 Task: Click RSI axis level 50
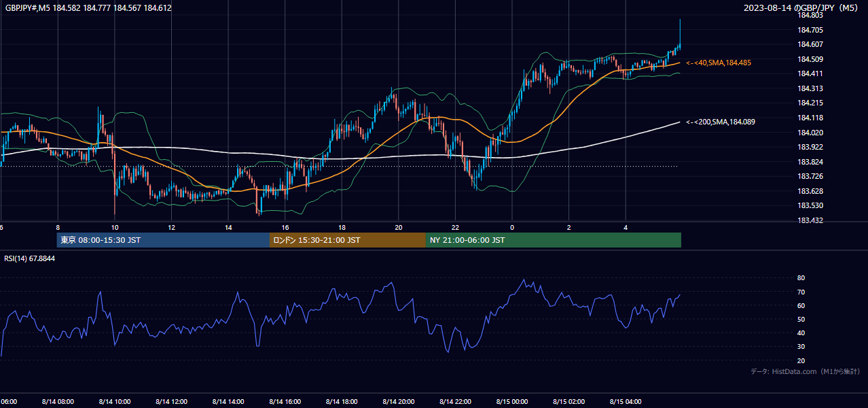[801, 319]
